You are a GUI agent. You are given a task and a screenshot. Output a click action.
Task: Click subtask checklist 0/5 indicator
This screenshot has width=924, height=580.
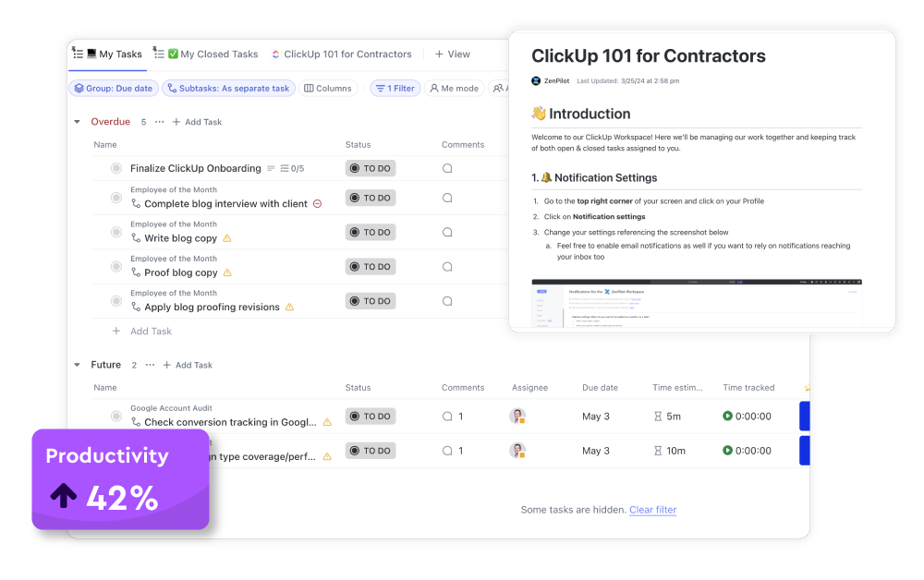pos(292,168)
